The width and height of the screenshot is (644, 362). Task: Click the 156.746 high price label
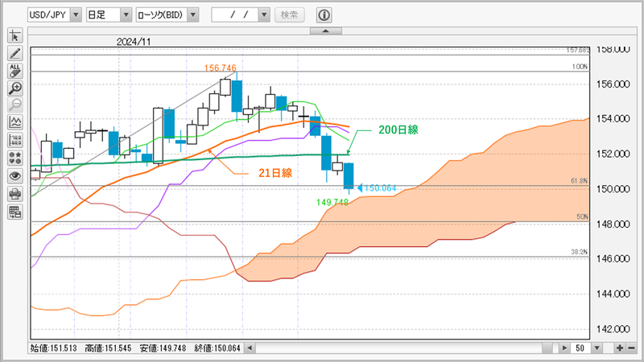coord(220,68)
